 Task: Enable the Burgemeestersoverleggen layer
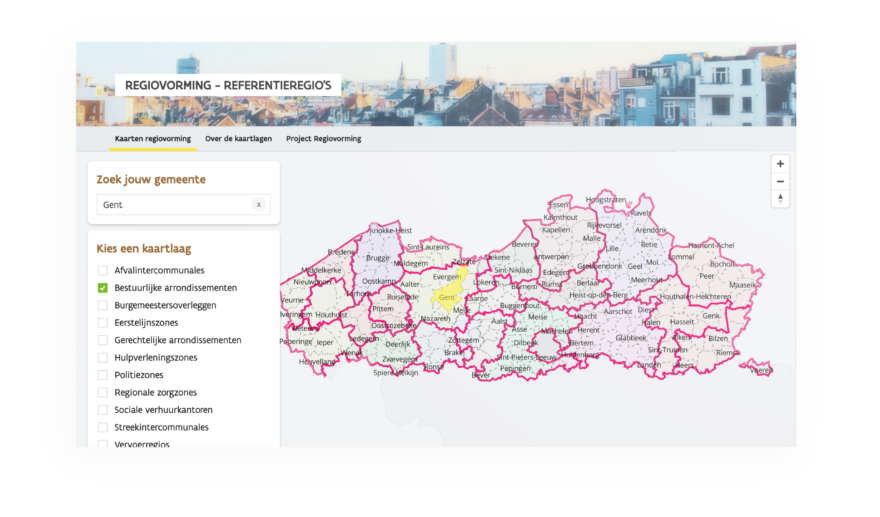(x=103, y=305)
